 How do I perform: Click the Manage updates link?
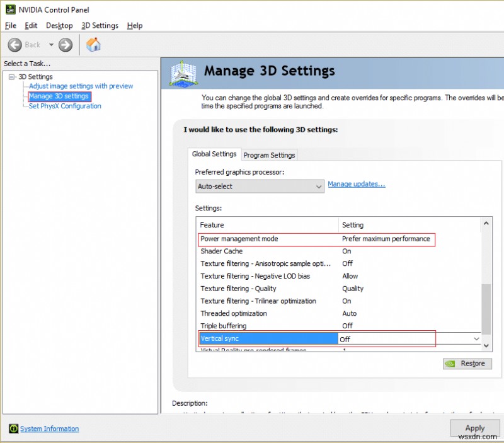click(356, 184)
